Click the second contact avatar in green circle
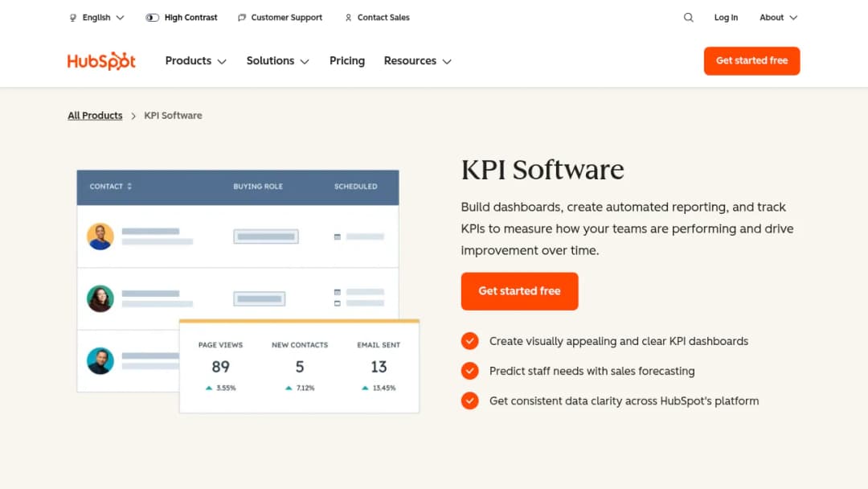Image resolution: width=868 pixels, height=489 pixels. pyautogui.click(x=100, y=299)
